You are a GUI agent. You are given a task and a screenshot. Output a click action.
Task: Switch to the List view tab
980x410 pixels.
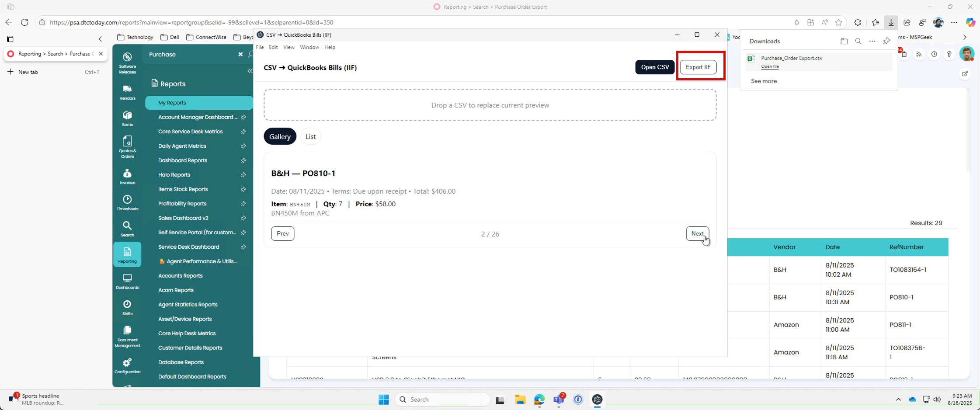pyautogui.click(x=310, y=136)
